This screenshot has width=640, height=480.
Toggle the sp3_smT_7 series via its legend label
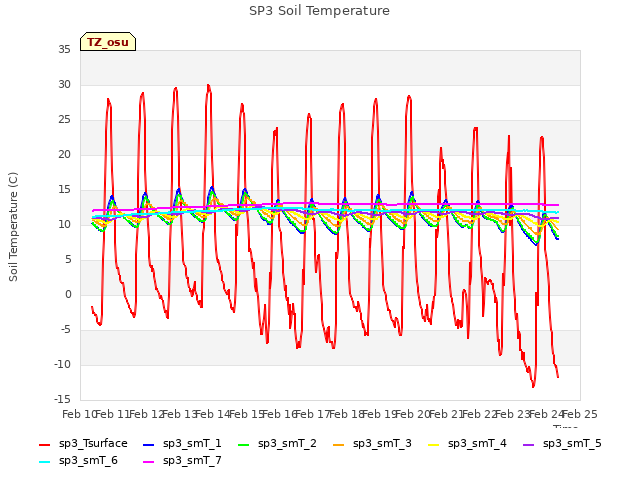click(x=192, y=461)
